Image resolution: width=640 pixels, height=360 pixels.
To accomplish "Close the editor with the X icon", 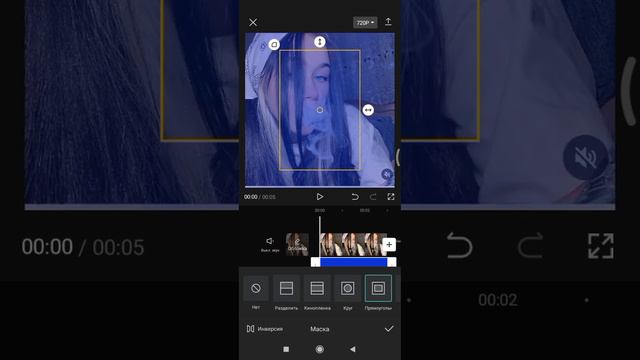I will 253,22.
